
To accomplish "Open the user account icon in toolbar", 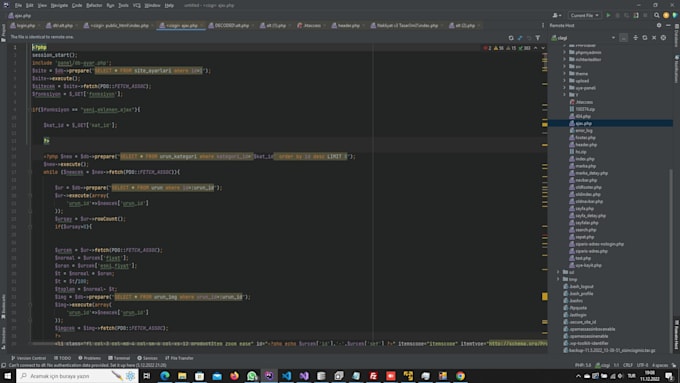I will [556, 15].
